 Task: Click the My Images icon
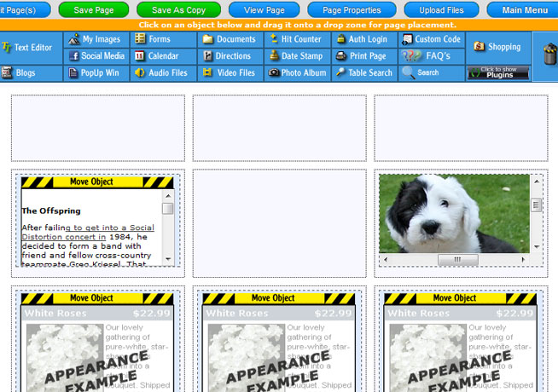(x=74, y=39)
